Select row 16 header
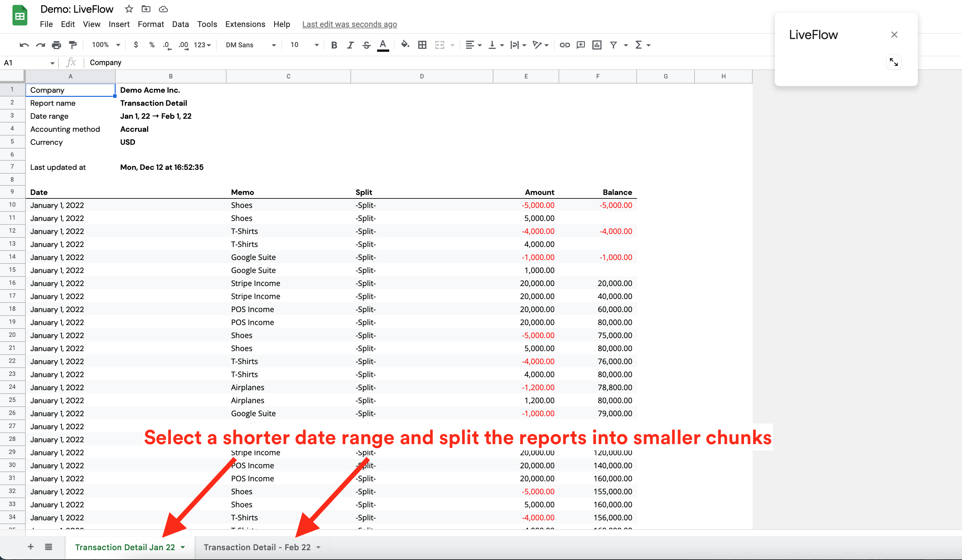 pyautogui.click(x=12, y=283)
